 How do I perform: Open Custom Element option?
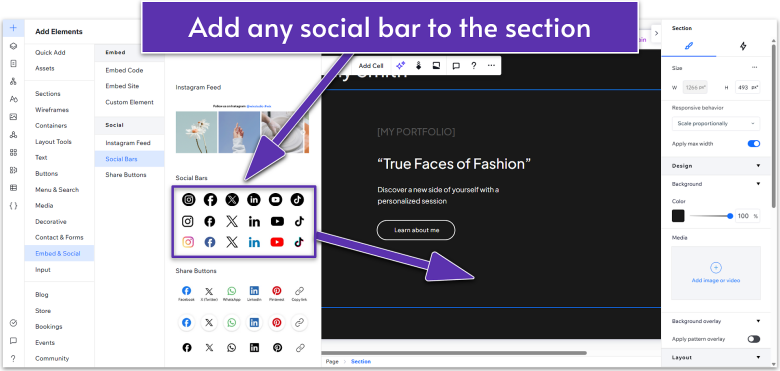[x=129, y=102]
